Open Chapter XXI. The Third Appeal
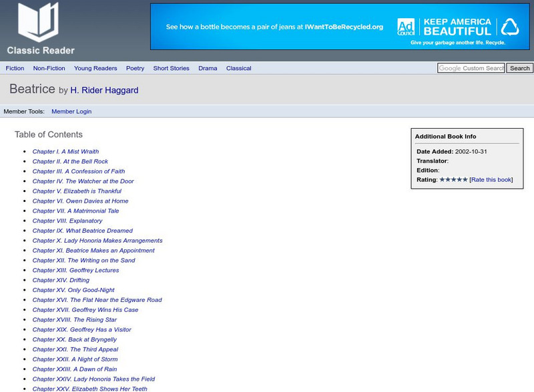Image resolution: width=534 pixels, height=392 pixels. point(75,349)
